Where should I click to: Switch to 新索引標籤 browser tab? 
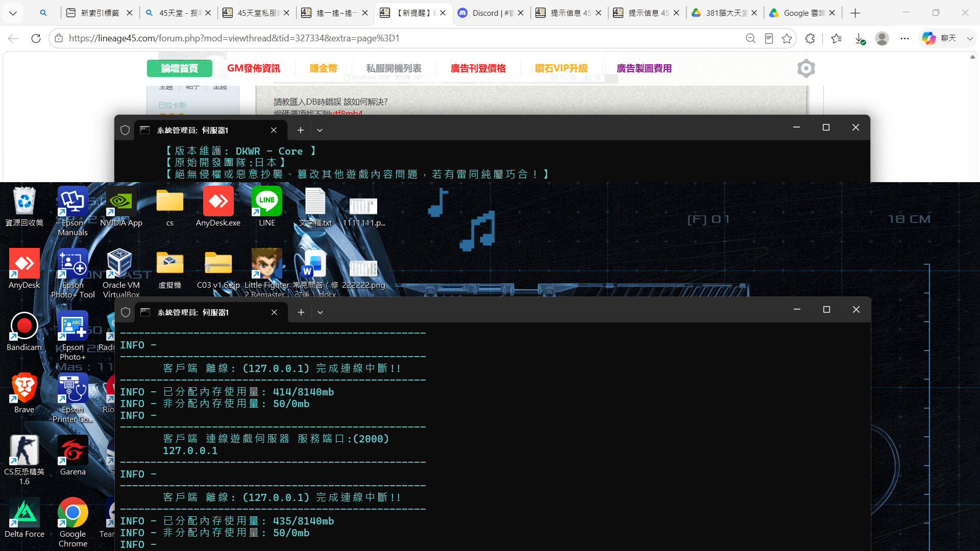tap(100, 13)
